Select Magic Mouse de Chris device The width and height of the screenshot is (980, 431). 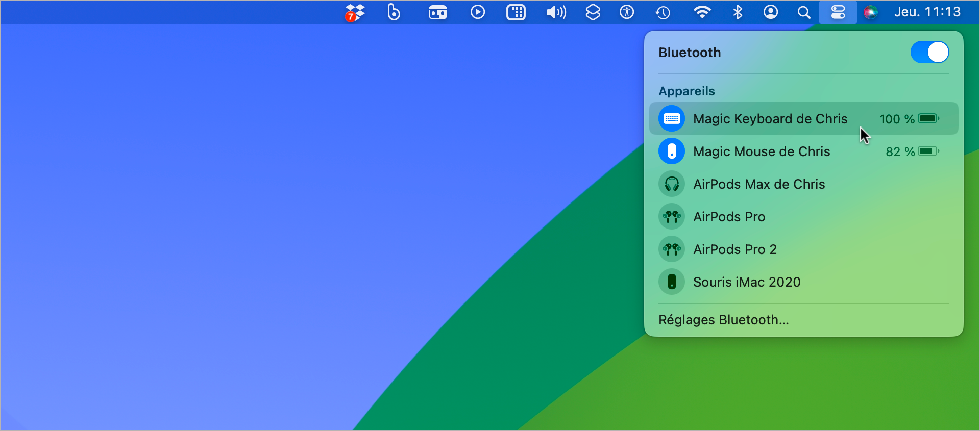click(804, 151)
